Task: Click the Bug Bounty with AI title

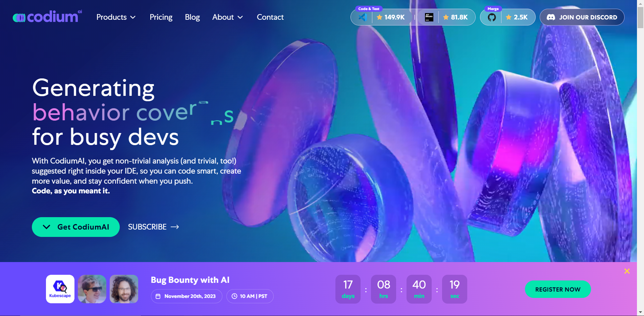Action: pos(190,280)
